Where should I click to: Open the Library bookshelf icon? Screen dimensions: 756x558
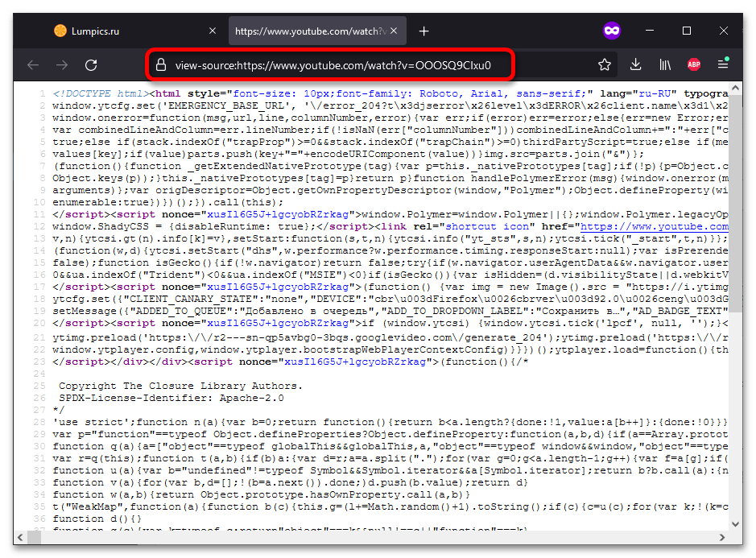(x=665, y=64)
